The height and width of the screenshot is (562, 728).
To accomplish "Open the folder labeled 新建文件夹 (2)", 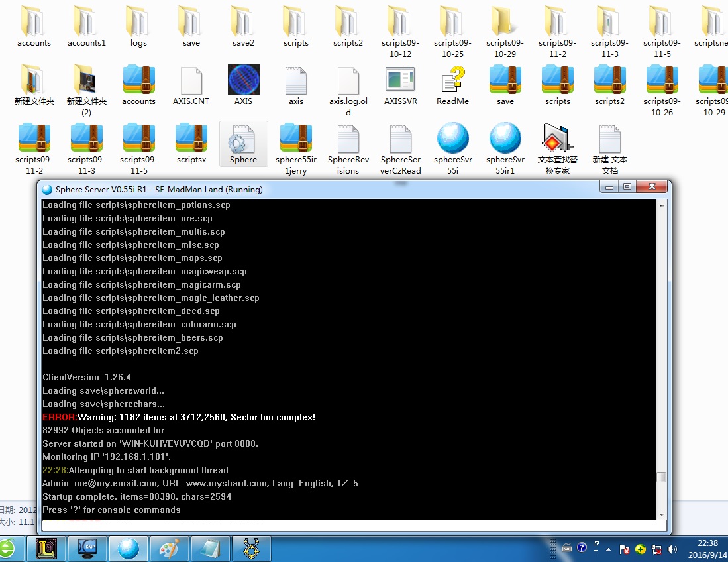I will 86,91.
